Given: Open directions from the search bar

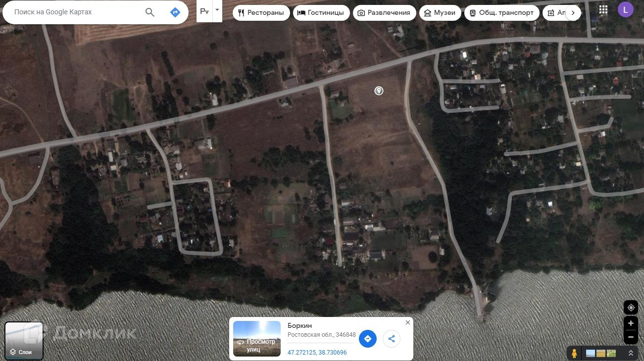Looking at the screenshot, I should (x=175, y=12).
